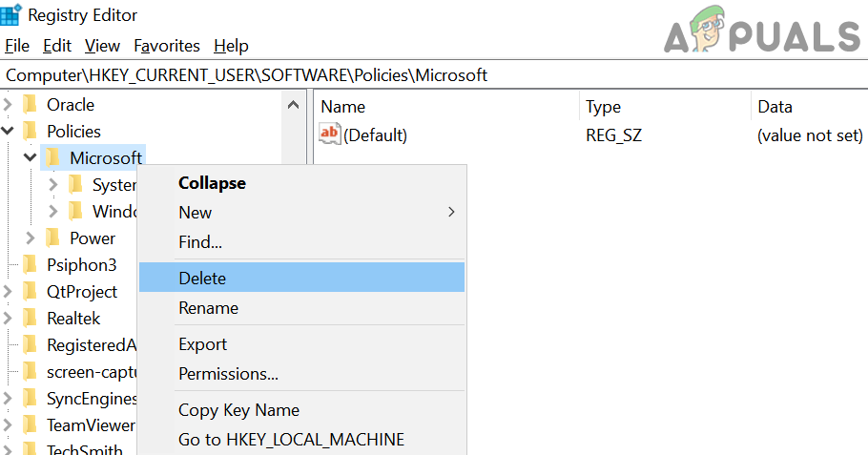Click the Realtek key folder icon
The width and height of the screenshot is (868, 455).
[x=31, y=319]
